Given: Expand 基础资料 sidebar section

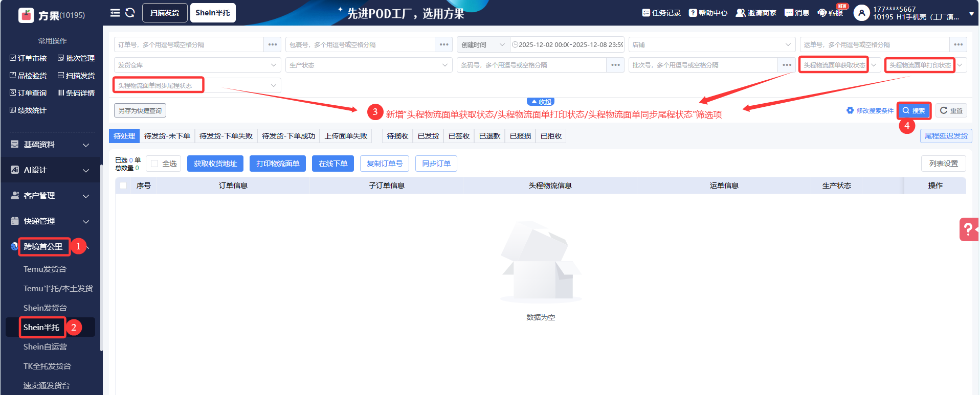Looking at the screenshot, I should (50, 145).
